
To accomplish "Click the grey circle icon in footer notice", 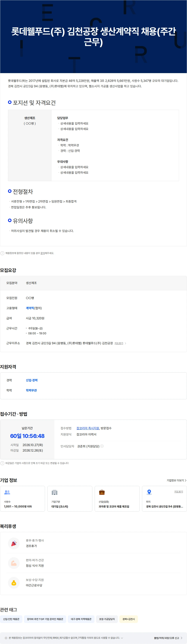I will (6, 638).
